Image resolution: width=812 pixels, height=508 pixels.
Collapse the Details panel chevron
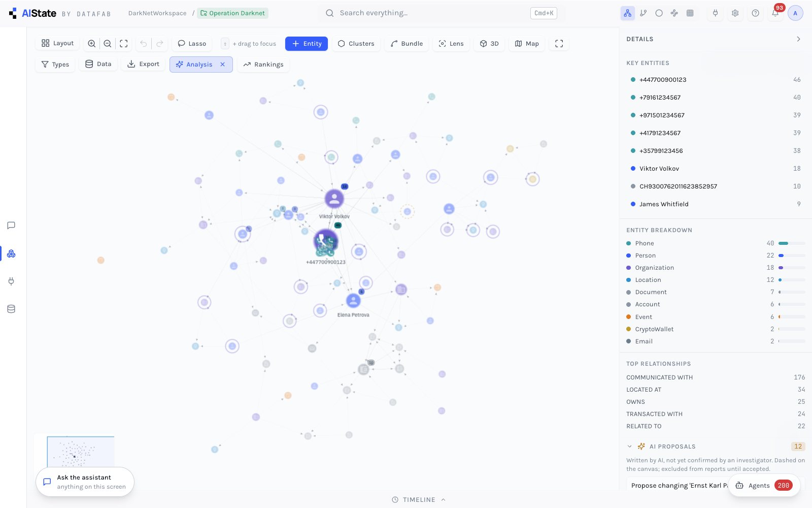point(798,39)
